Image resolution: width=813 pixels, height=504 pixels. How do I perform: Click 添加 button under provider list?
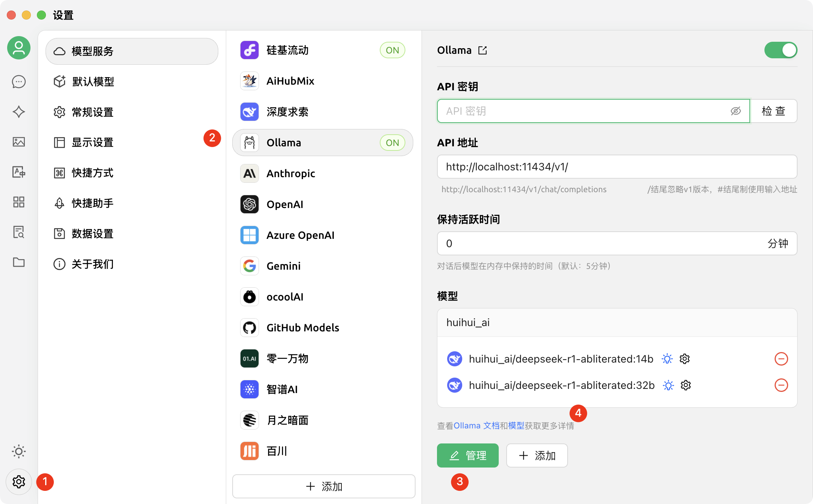[x=324, y=486]
